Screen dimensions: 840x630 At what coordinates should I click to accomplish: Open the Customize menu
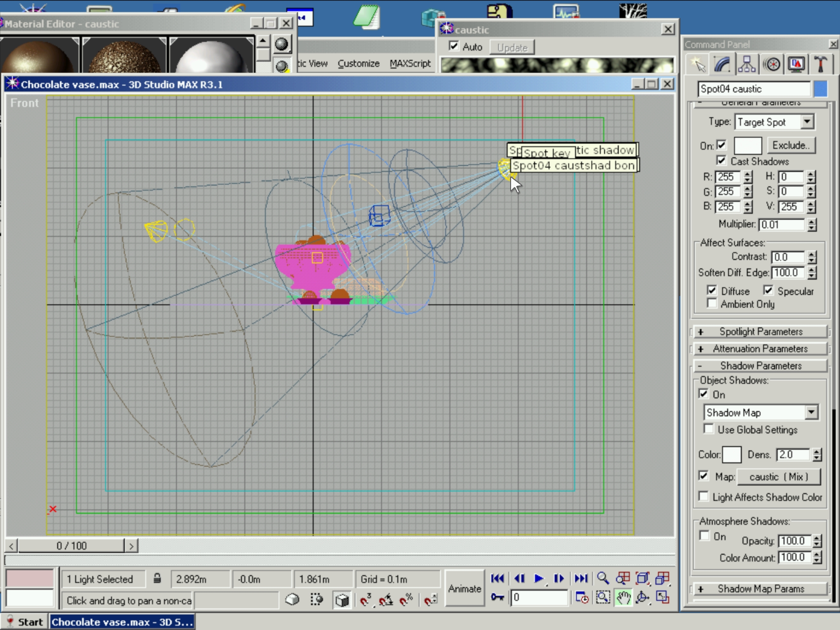pyautogui.click(x=358, y=64)
